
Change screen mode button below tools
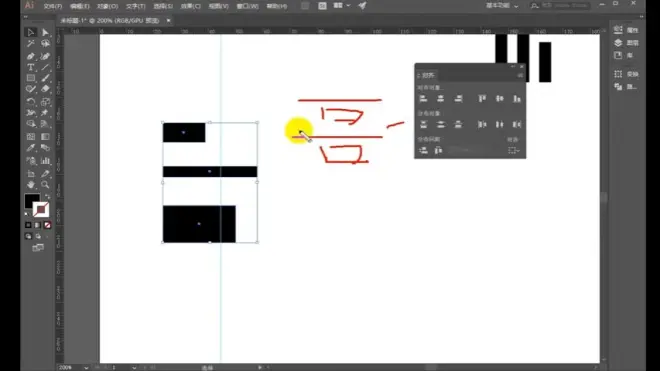pyautogui.click(x=38, y=248)
